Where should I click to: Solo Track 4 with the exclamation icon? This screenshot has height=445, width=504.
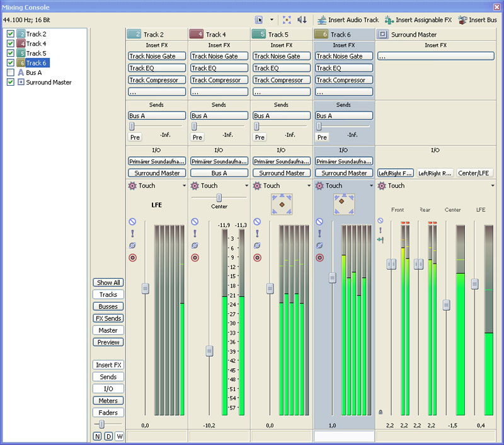tap(195, 233)
